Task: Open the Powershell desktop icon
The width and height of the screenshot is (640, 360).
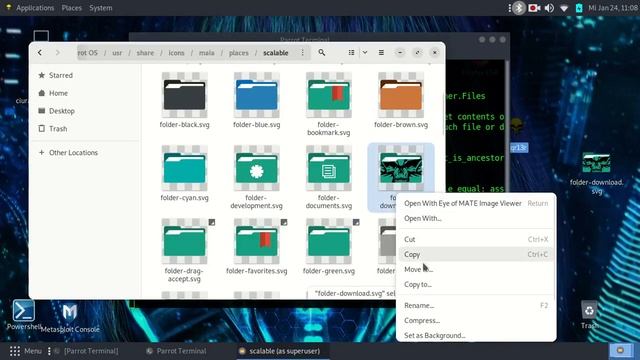Action: tap(24, 315)
